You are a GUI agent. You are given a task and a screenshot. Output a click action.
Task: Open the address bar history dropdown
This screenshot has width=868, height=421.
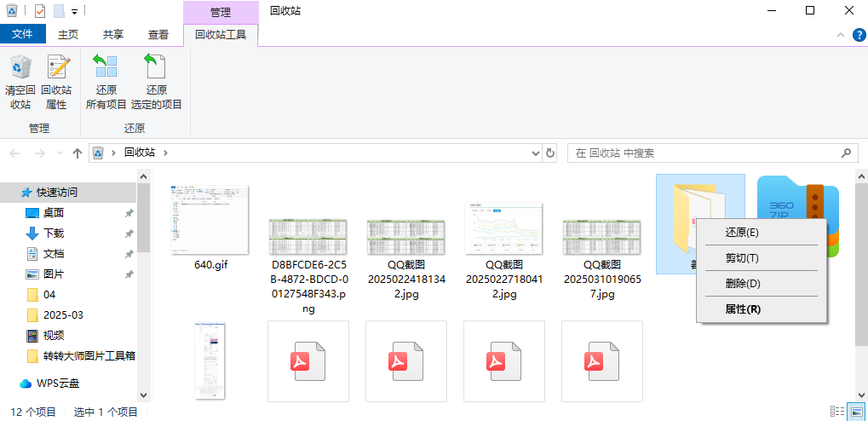[x=535, y=153]
